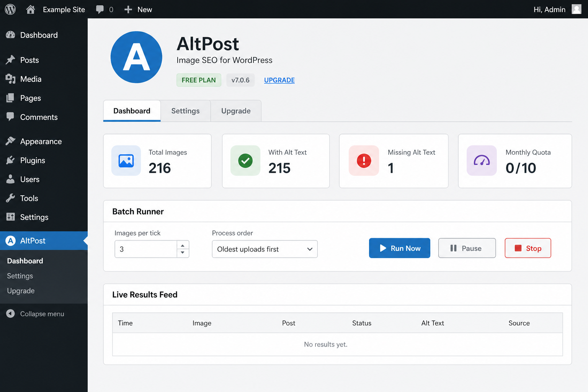Select AltPost submenu Upgrade item
Image resolution: width=588 pixels, height=392 pixels.
(x=21, y=291)
